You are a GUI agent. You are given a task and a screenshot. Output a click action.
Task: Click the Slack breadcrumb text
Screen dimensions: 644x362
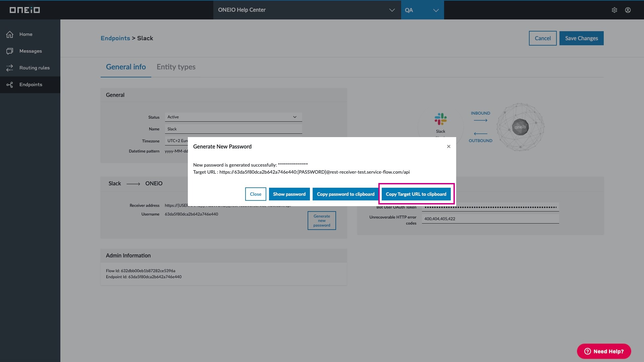tap(145, 38)
